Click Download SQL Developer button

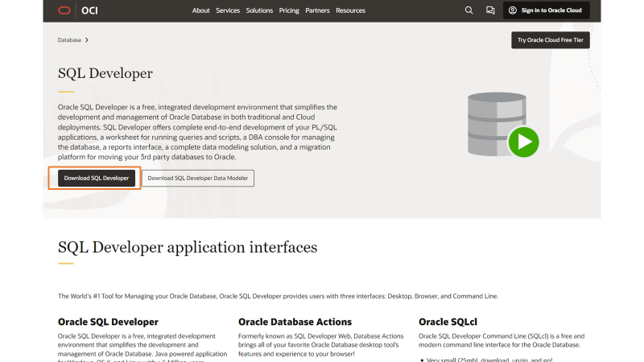[x=97, y=178]
